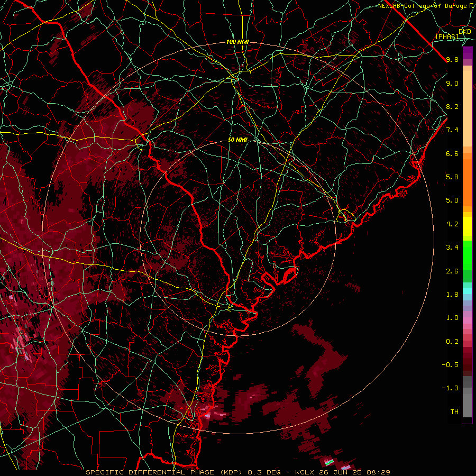Screen dimensions: 476x476
Task: Select the "KCLX" radar site identifier
Action: (304, 472)
